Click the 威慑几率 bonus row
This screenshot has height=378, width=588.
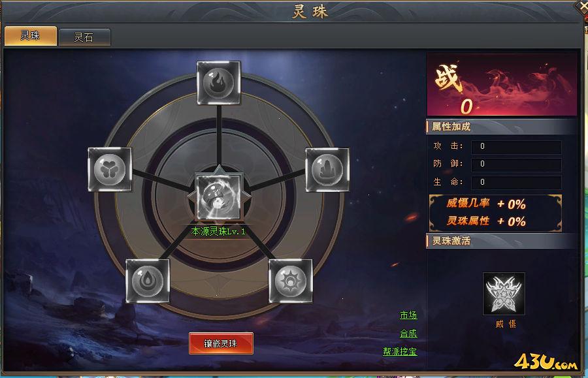[x=486, y=204]
